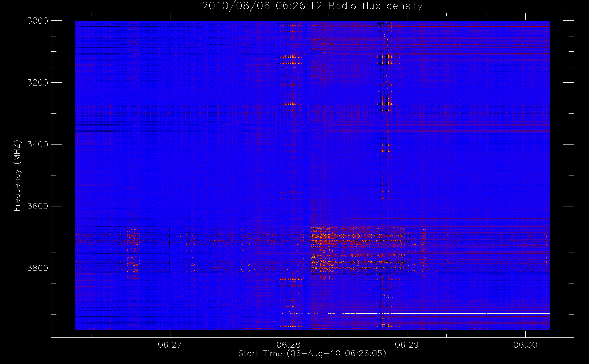589x364 pixels.
Task: Click the 3600 frequency axis label
Action: (38, 206)
